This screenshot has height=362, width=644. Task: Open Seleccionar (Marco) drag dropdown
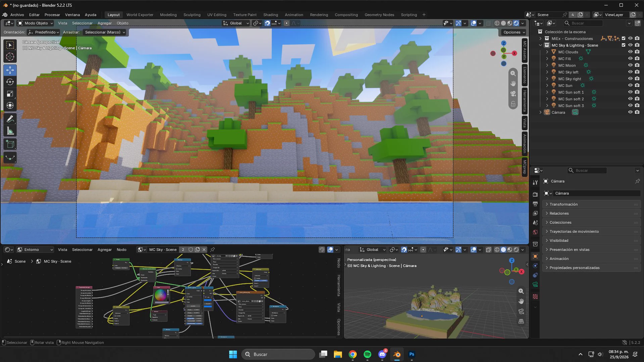click(x=104, y=32)
